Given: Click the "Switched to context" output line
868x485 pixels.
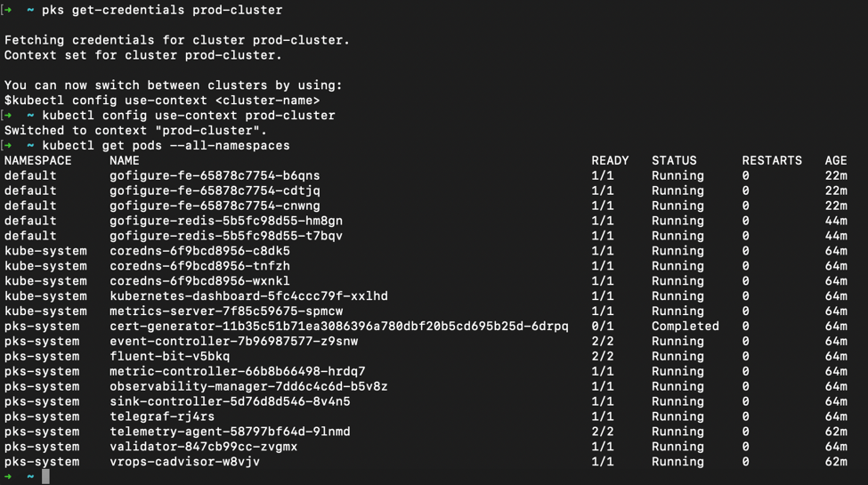Looking at the screenshot, I should click(135, 130).
